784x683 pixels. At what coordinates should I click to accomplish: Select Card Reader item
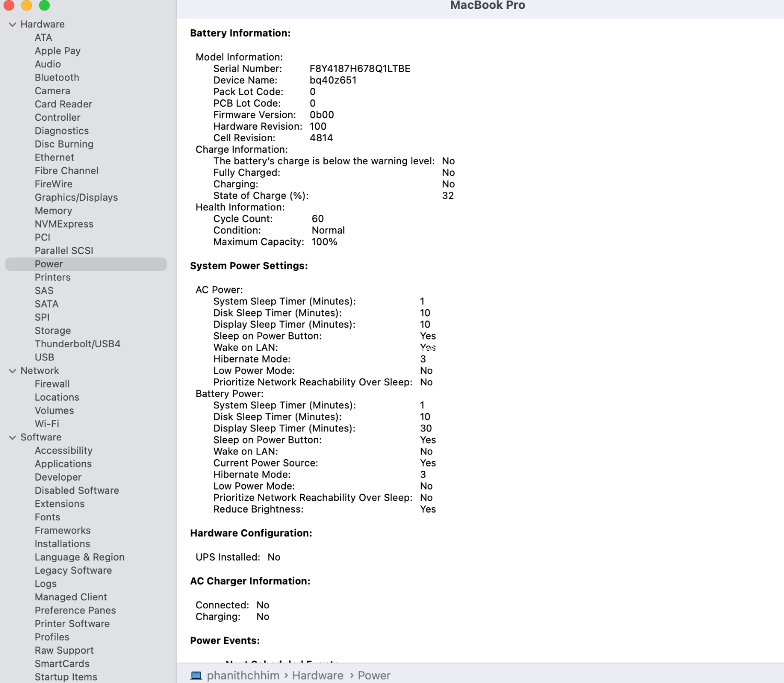click(x=63, y=104)
